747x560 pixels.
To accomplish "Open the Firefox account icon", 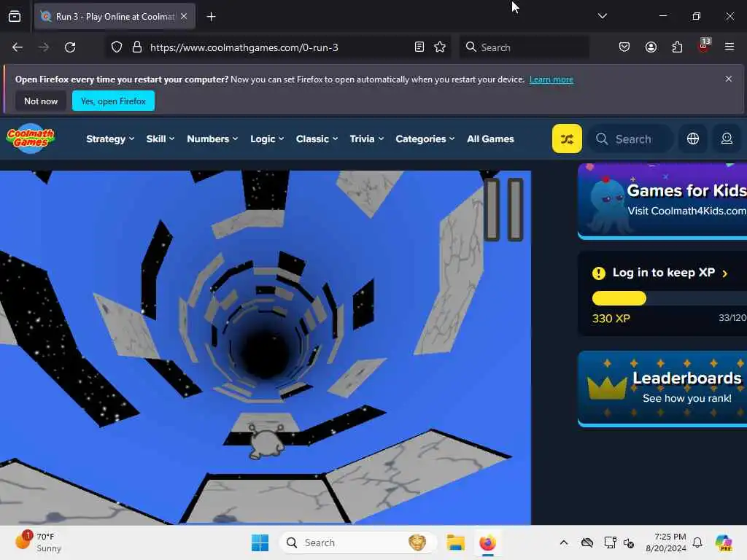I will [651, 47].
